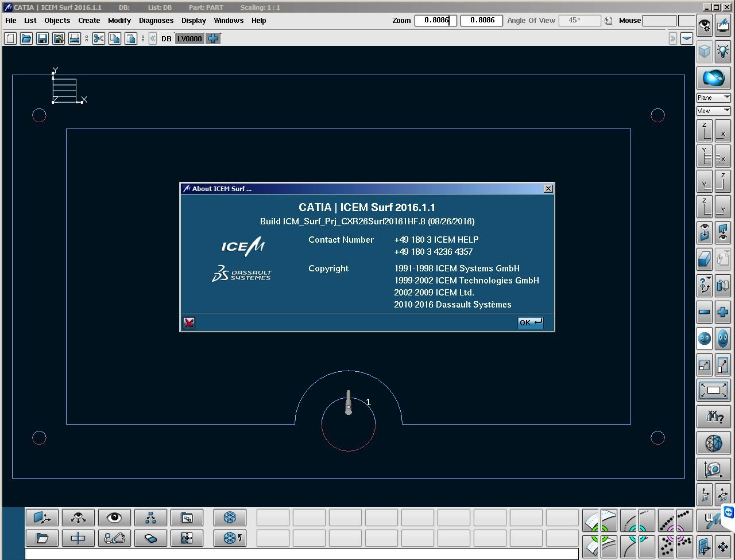Open the View dropdown
The height and width of the screenshot is (560, 735).
tap(713, 111)
